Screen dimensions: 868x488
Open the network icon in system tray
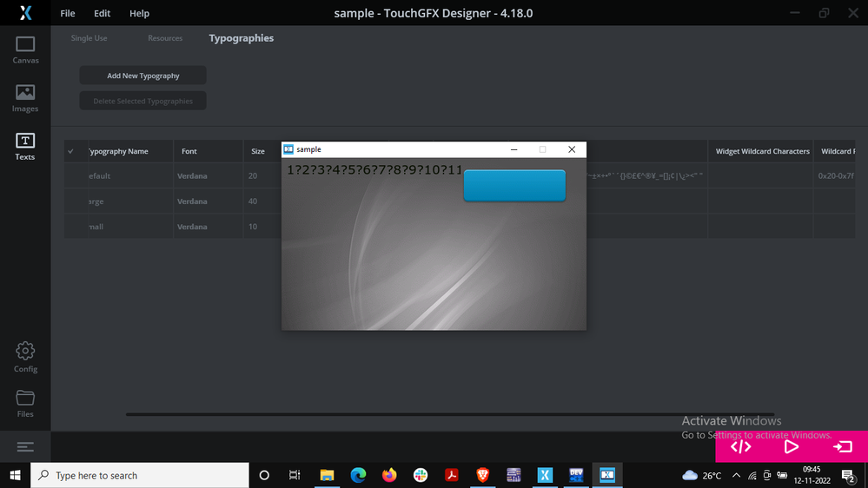click(x=752, y=475)
